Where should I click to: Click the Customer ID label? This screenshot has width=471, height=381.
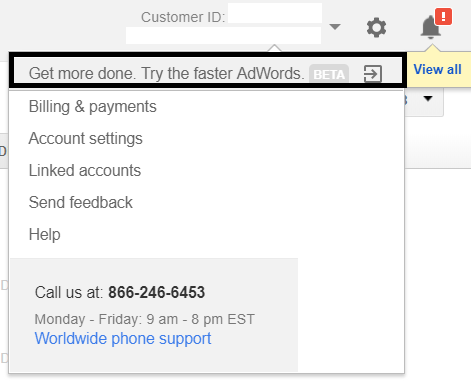click(x=183, y=17)
